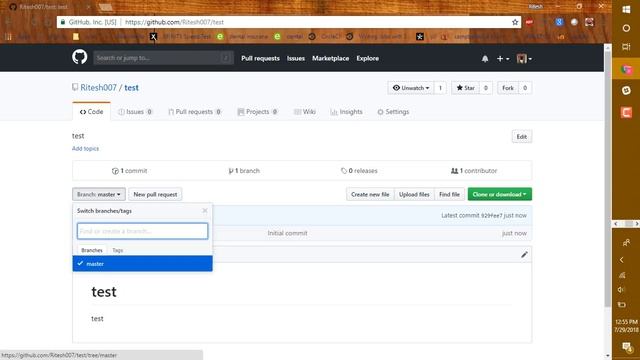This screenshot has width=640, height=360.
Task: View the site security lock info
Action: (x=62, y=22)
